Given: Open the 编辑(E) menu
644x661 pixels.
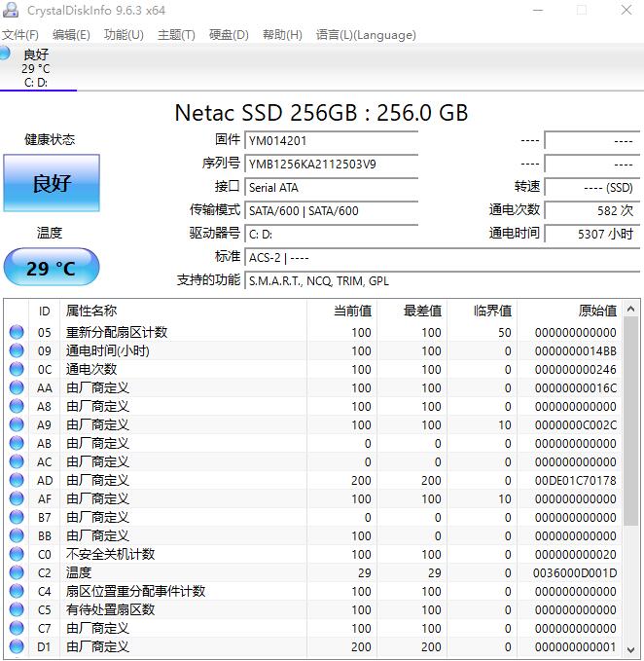Looking at the screenshot, I should click(x=71, y=35).
